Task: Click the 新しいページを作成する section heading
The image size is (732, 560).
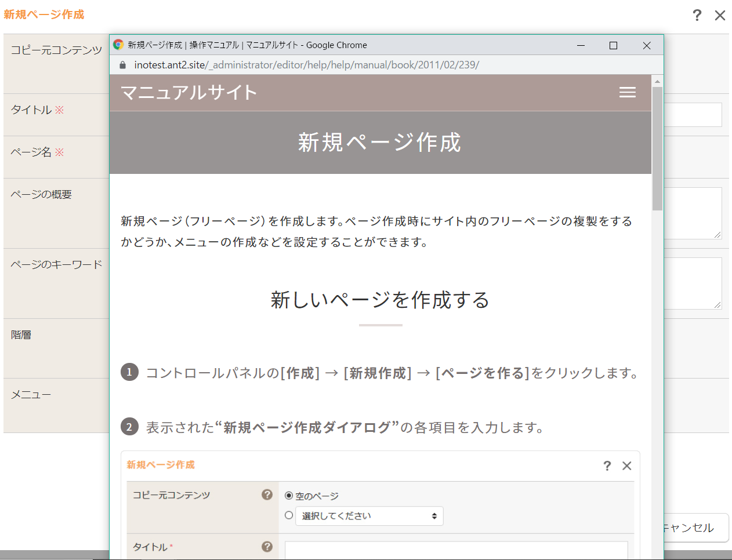Action: click(381, 300)
